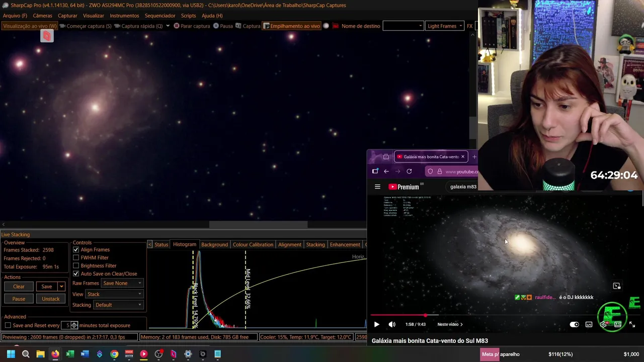Switch to Alignment tab

tap(290, 244)
